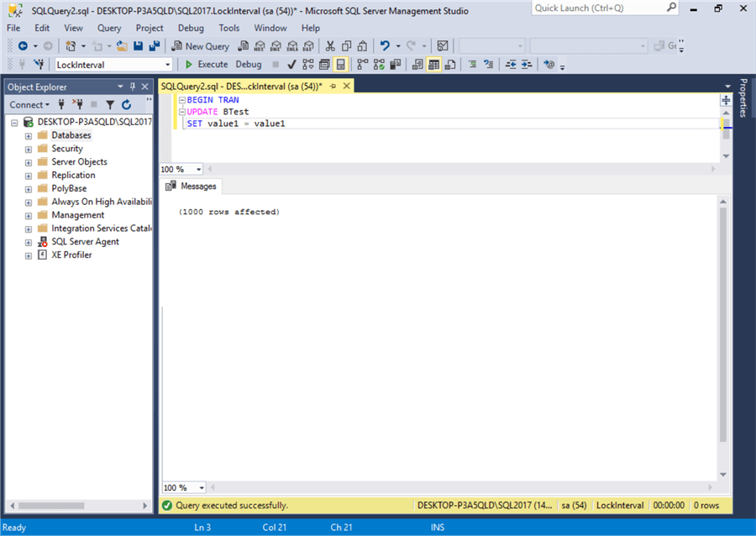Screen dimensions: 756x536
Task: Click the New Query toolbar icon
Action: (202, 45)
